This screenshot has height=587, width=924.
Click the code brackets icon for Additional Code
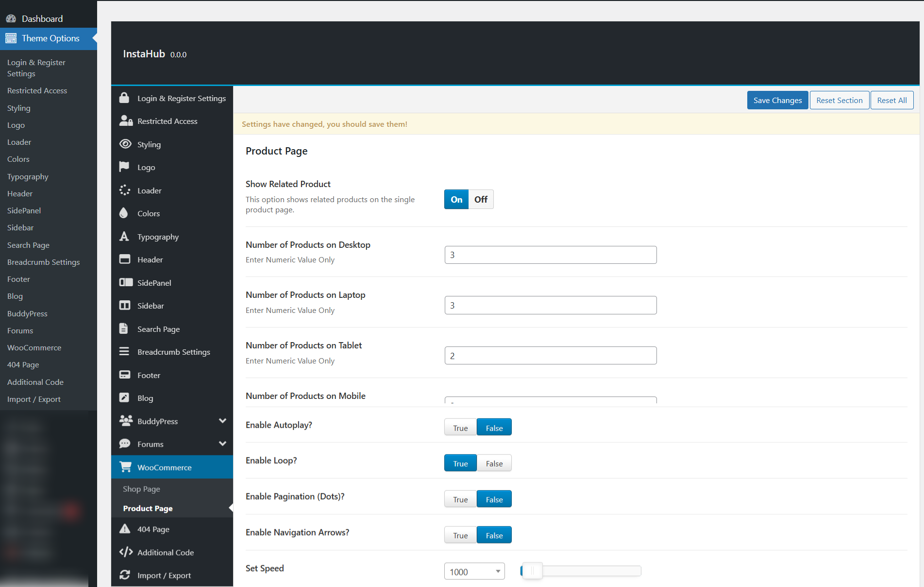[126, 552]
